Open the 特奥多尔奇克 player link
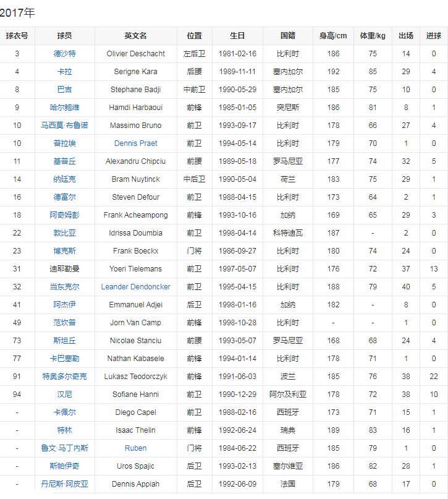Image resolution: width=448 pixels, height=499 pixels. [x=64, y=377]
